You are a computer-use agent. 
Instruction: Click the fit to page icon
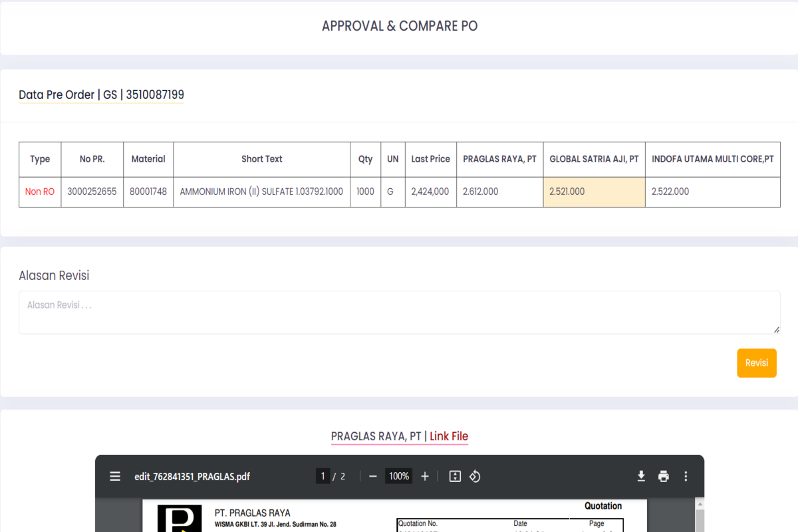point(455,476)
